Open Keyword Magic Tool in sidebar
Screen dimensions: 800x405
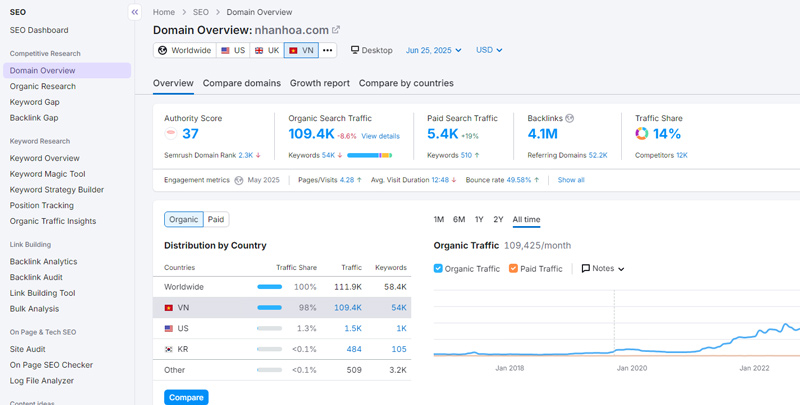(x=47, y=174)
